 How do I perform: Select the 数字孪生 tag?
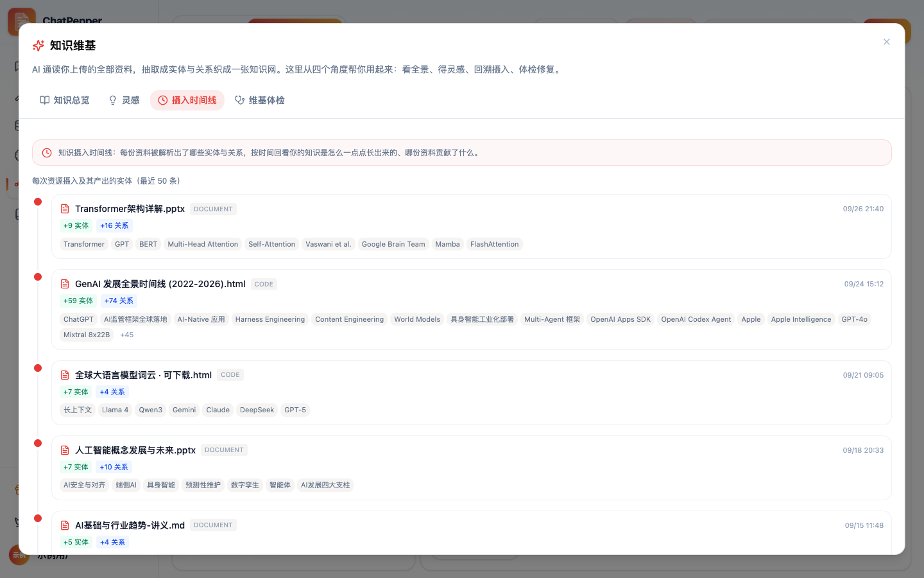click(245, 485)
